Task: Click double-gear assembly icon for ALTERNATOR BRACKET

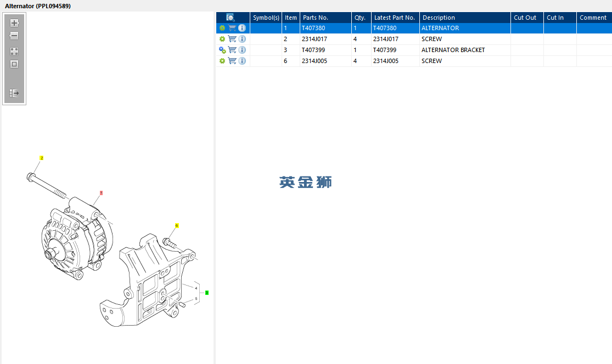Action: pos(222,50)
